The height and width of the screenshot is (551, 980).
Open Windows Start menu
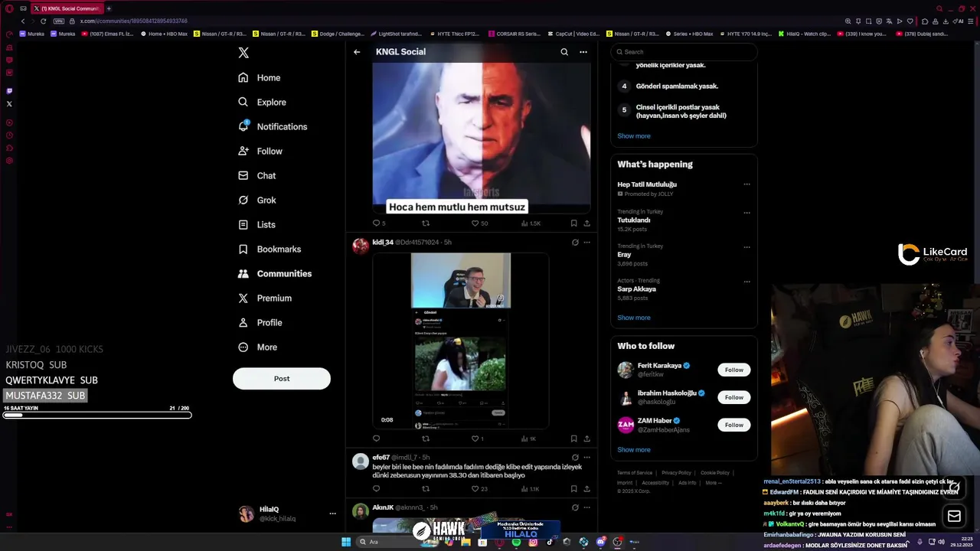346,542
